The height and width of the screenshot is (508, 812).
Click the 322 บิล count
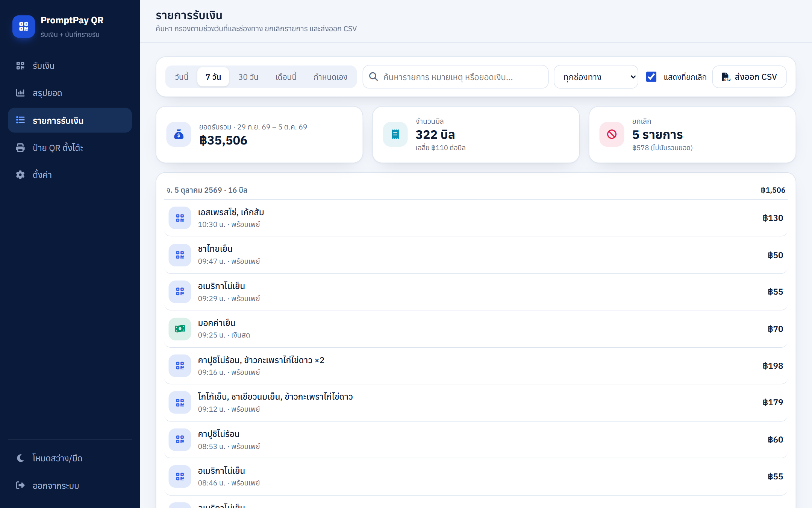coord(435,134)
